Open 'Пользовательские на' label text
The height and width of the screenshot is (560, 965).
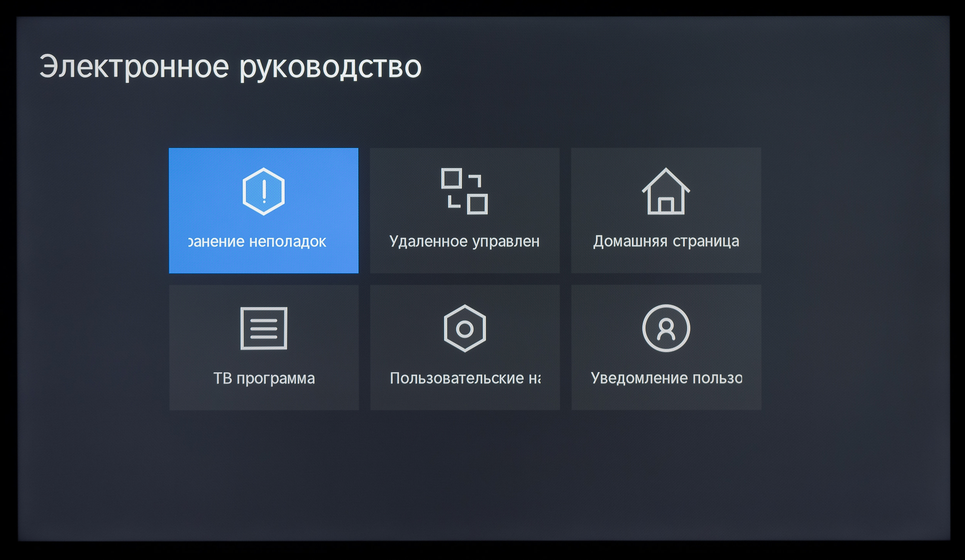(465, 378)
